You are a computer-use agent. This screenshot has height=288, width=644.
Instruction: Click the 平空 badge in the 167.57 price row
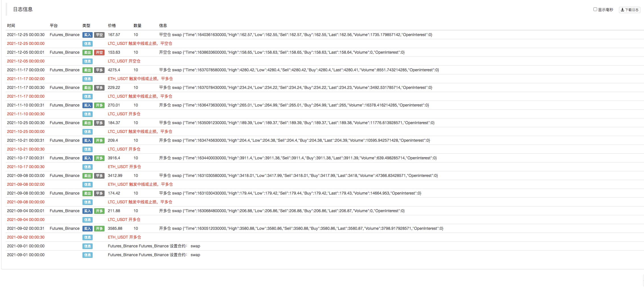pos(99,35)
